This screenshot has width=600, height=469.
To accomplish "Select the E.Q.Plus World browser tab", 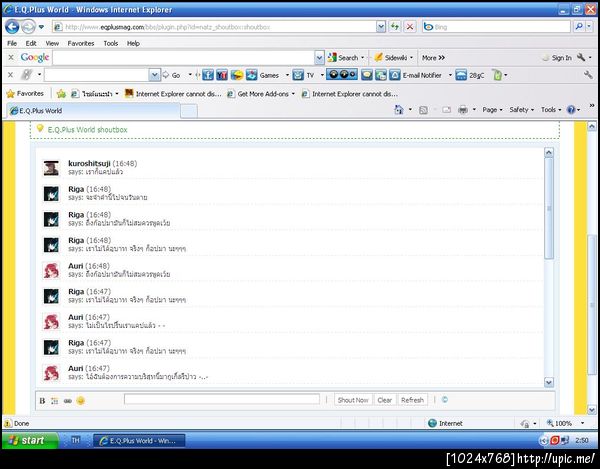I will coord(93,111).
